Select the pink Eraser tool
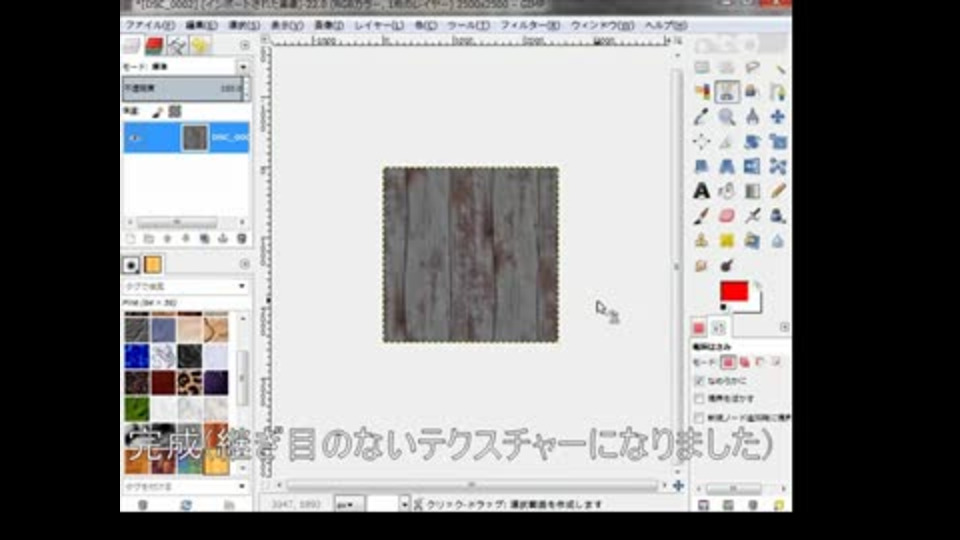This screenshot has width=960, height=540. [727, 216]
